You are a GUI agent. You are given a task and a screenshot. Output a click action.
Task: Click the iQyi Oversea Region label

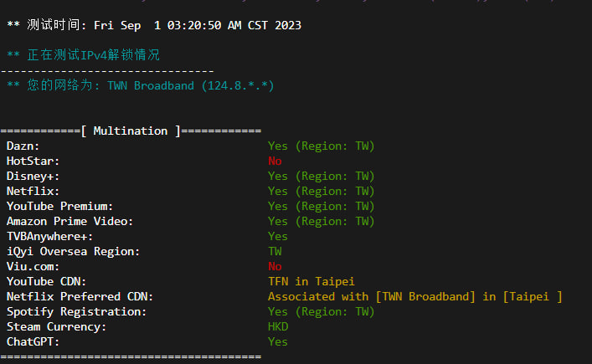73,251
